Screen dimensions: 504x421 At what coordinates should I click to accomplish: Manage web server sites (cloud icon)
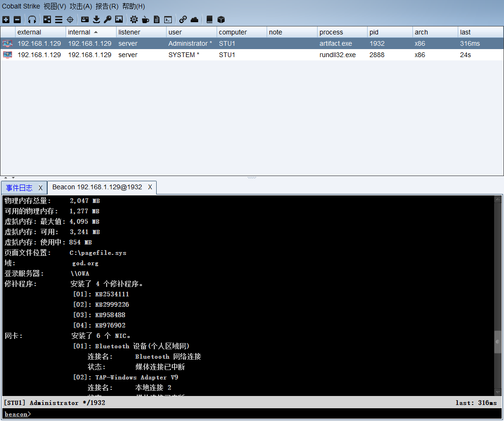click(x=194, y=20)
